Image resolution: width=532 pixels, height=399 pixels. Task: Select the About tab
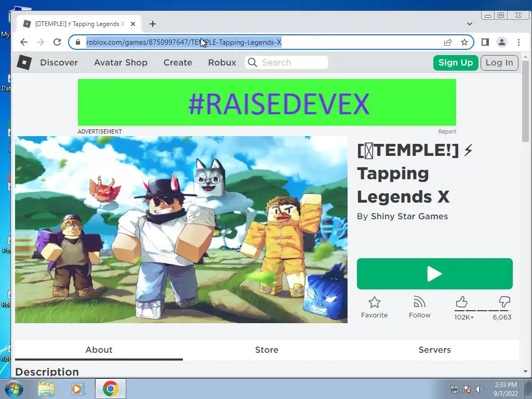(x=99, y=350)
